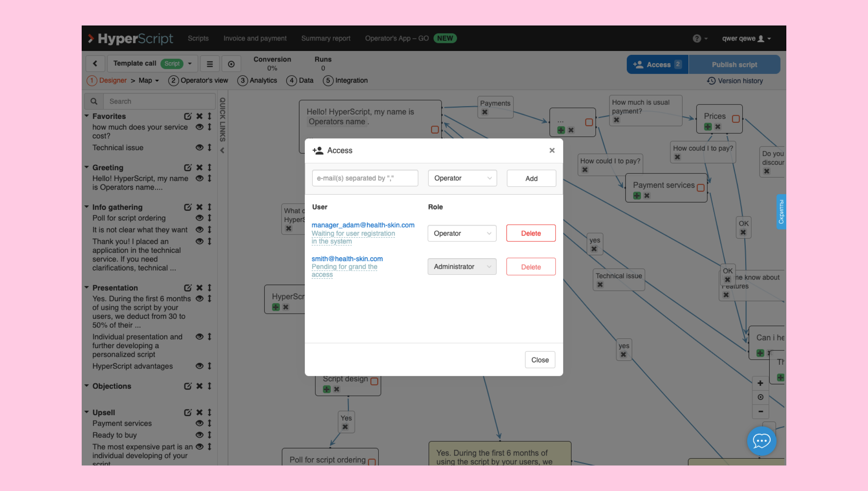The image size is (868, 491).
Task: Edit the Favorites category pencil icon
Action: (x=188, y=116)
